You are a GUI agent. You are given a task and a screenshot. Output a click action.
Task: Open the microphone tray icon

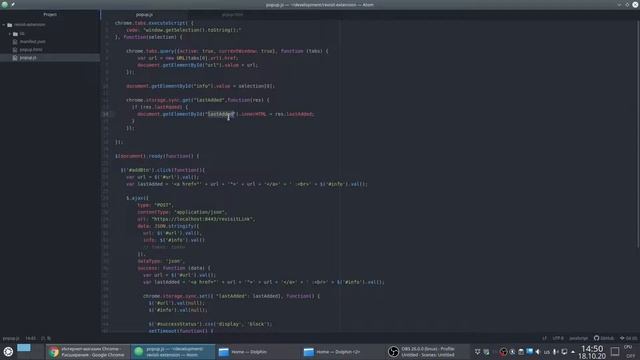click(x=555, y=352)
